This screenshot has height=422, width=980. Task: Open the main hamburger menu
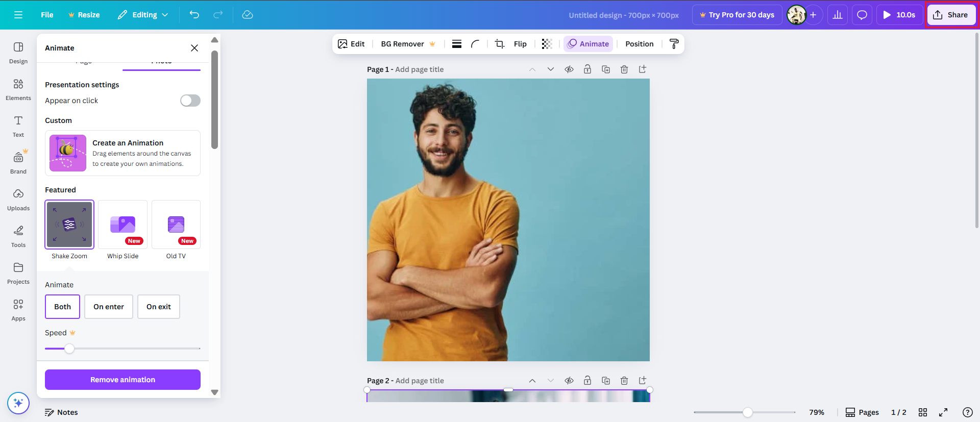tap(18, 15)
